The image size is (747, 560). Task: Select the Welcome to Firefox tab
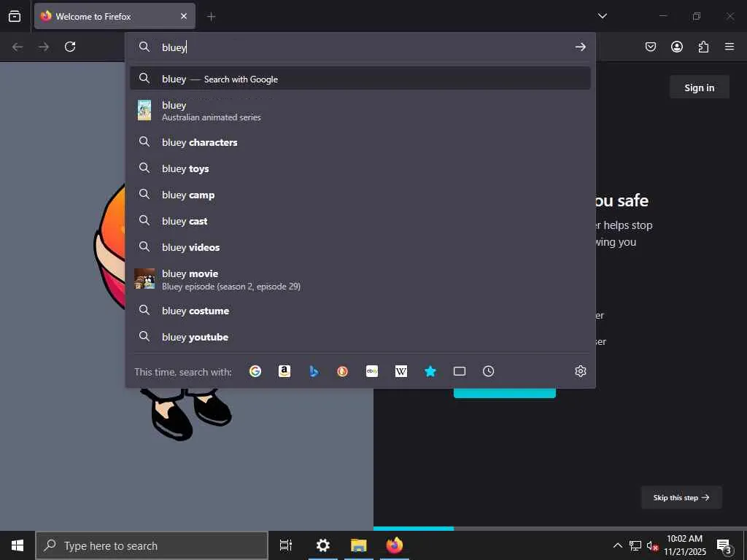pyautogui.click(x=115, y=16)
